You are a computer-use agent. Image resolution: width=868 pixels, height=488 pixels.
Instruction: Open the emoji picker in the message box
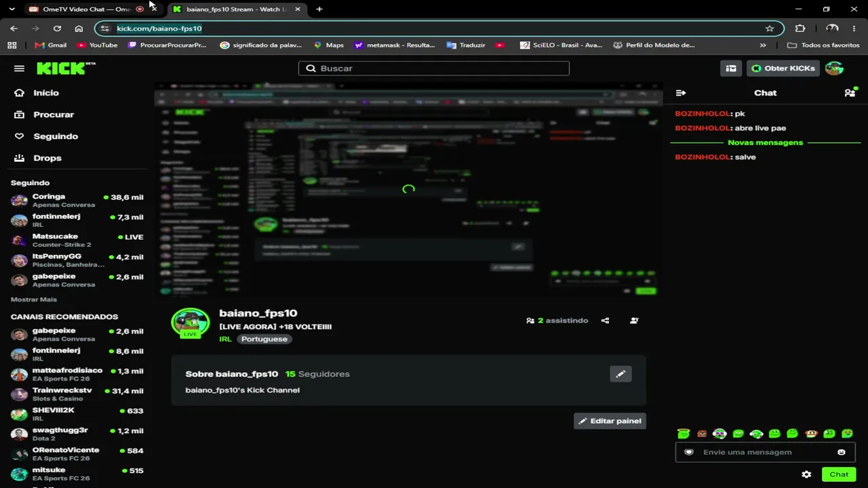(842, 452)
